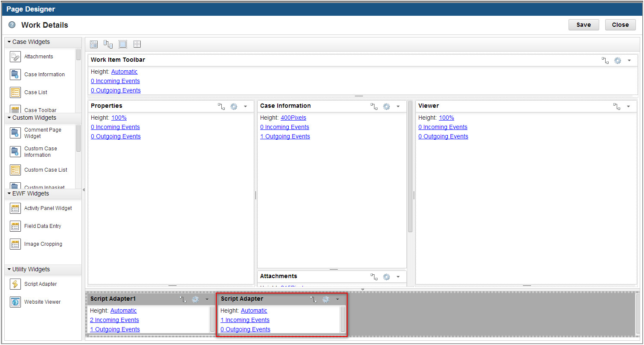Open the Properties widget settings gear
Screen dimensions: 644x345
coord(234,106)
